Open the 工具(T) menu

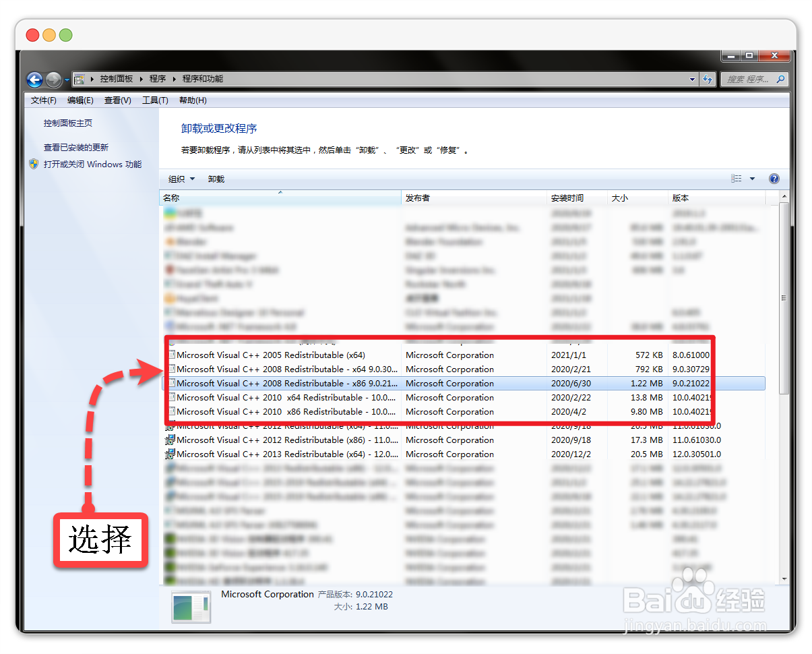(x=155, y=100)
